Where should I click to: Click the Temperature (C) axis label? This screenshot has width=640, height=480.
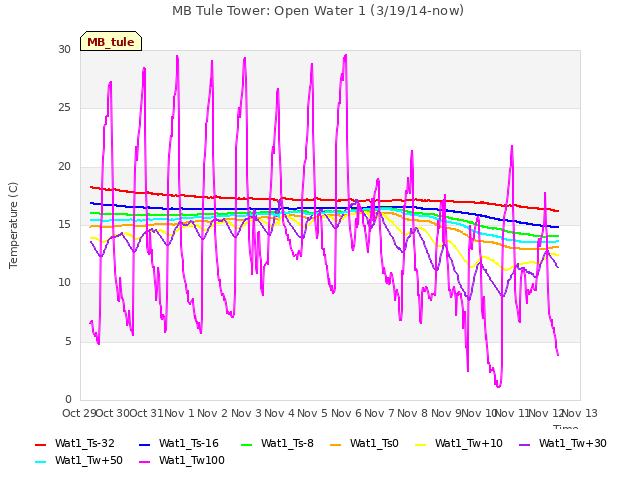pyautogui.click(x=13, y=225)
